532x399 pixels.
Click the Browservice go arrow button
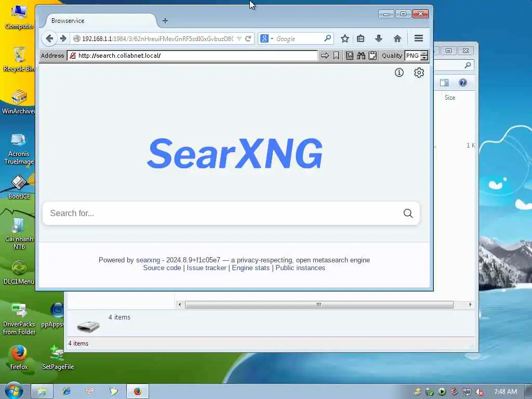click(x=325, y=56)
